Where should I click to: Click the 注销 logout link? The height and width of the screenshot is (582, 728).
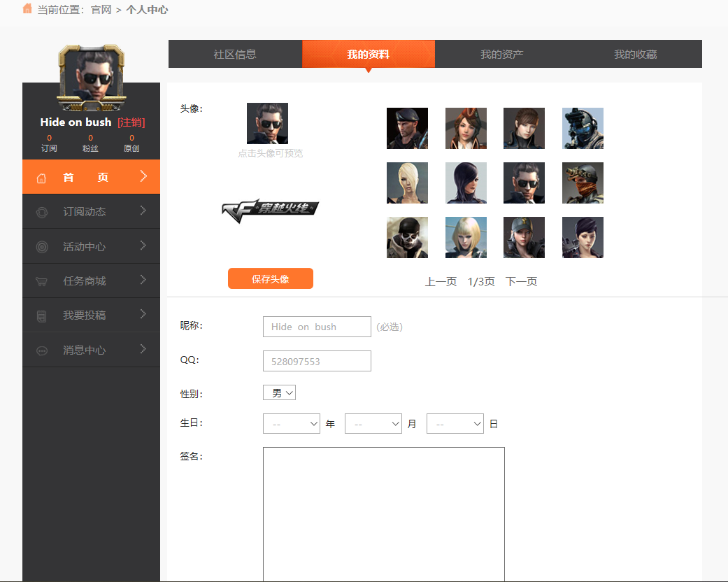click(131, 122)
